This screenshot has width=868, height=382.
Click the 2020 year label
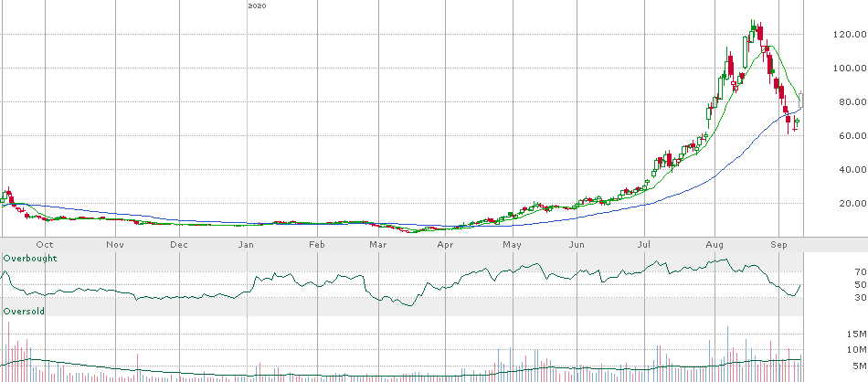click(x=257, y=6)
